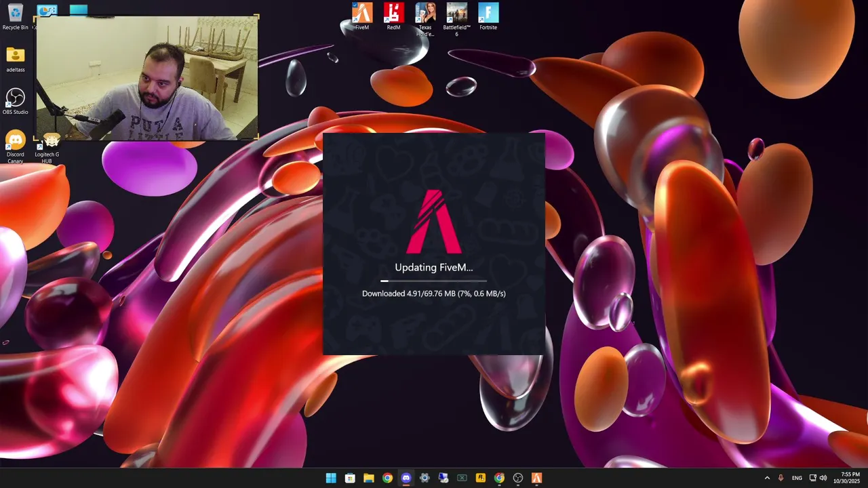Open Google Chrome from the taskbar
Screen dimensions: 868x488
coord(387,478)
